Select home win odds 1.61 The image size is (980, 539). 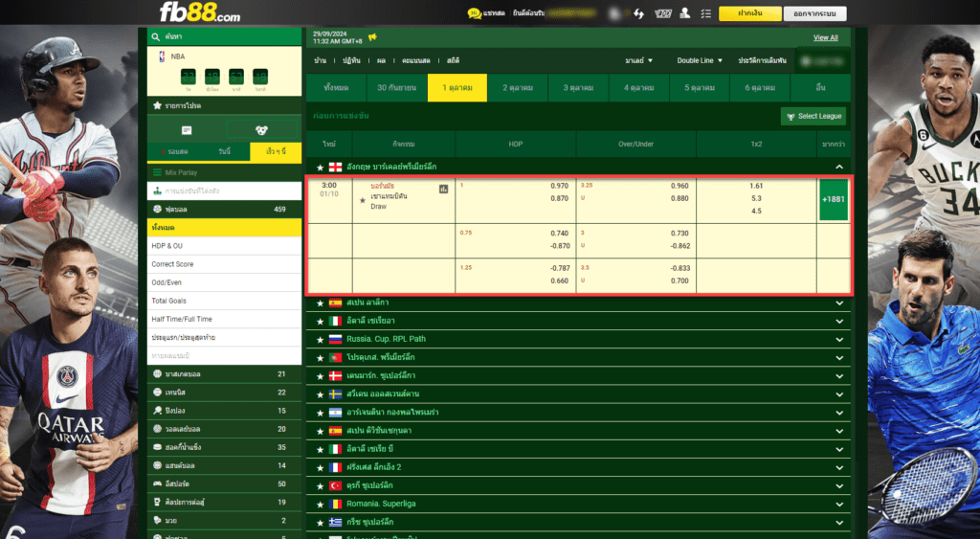756,186
